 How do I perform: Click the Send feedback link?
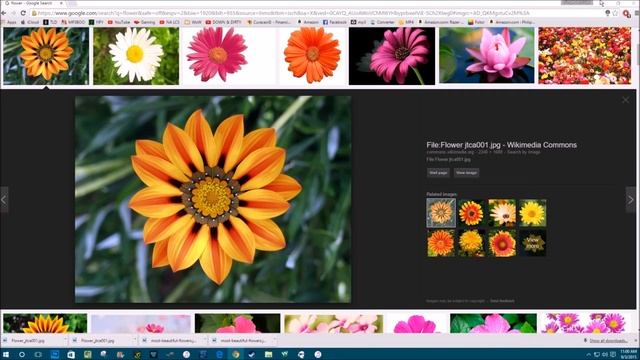[x=502, y=301]
